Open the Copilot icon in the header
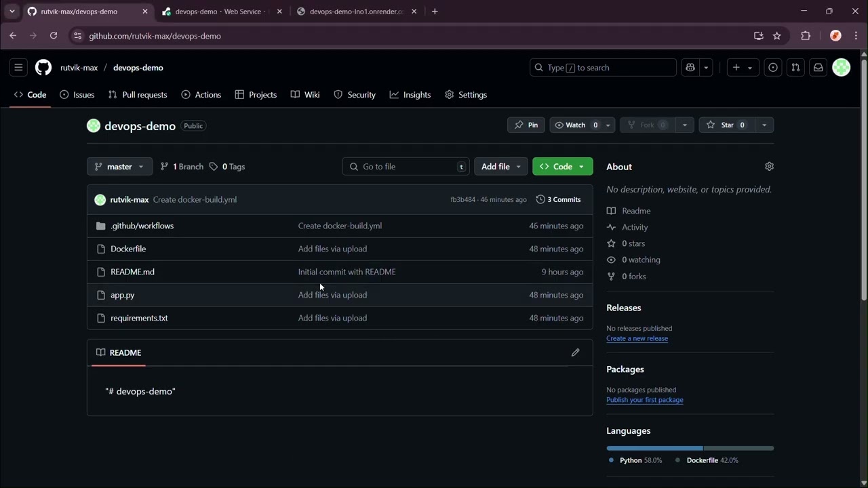 (x=690, y=68)
